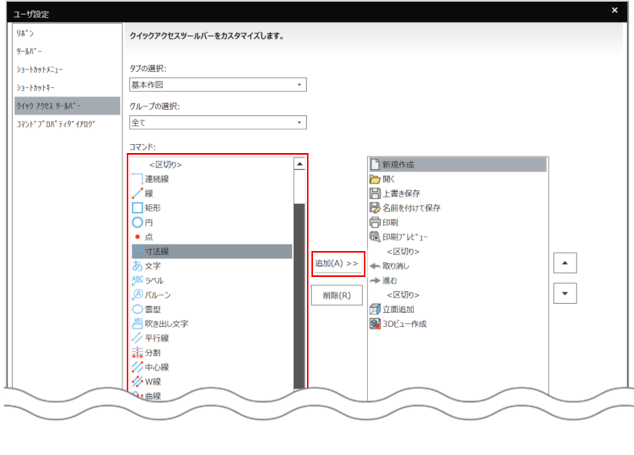Pick the 吹き出し文字 callout text command

pos(166,324)
